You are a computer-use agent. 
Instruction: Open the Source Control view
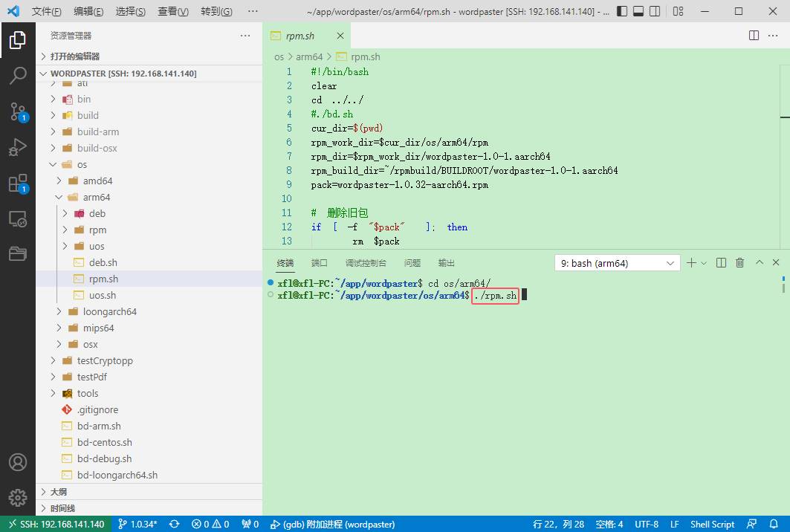(18, 111)
